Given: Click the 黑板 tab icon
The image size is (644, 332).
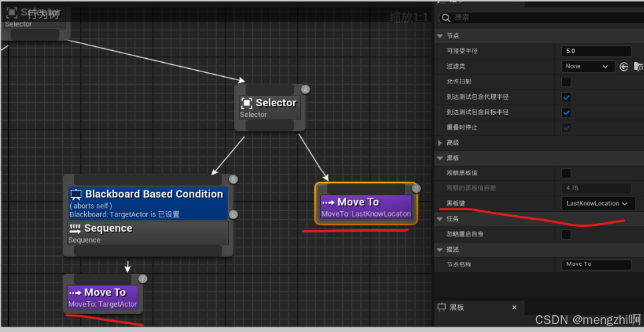Looking at the screenshot, I should tap(442, 307).
